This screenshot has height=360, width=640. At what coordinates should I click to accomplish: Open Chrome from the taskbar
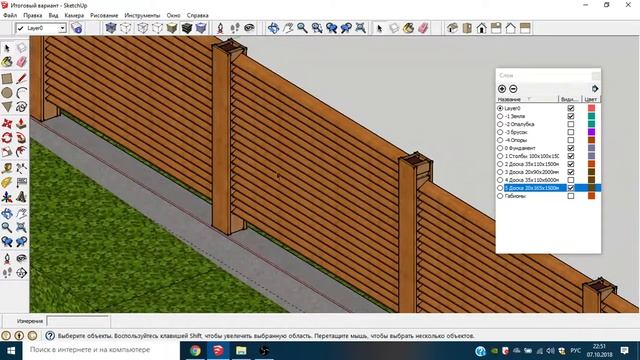[195, 351]
